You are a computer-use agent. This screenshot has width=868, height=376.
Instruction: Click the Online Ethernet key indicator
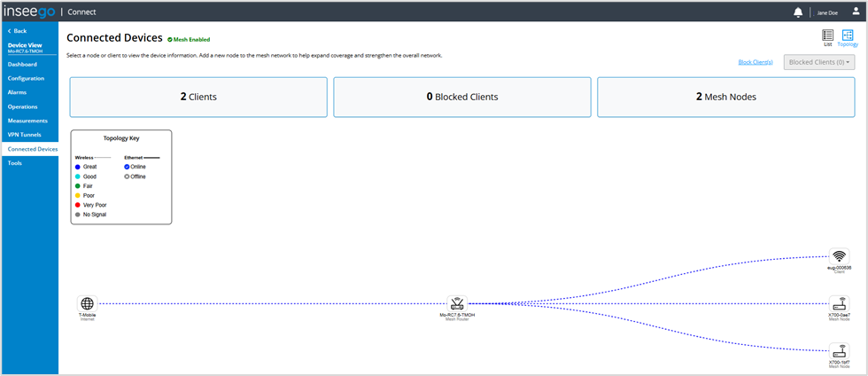[x=128, y=167]
